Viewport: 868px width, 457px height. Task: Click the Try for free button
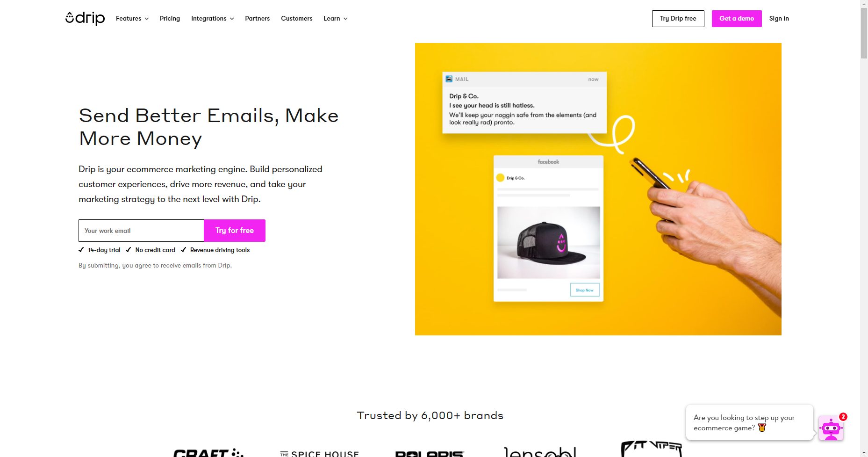coord(235,231)
